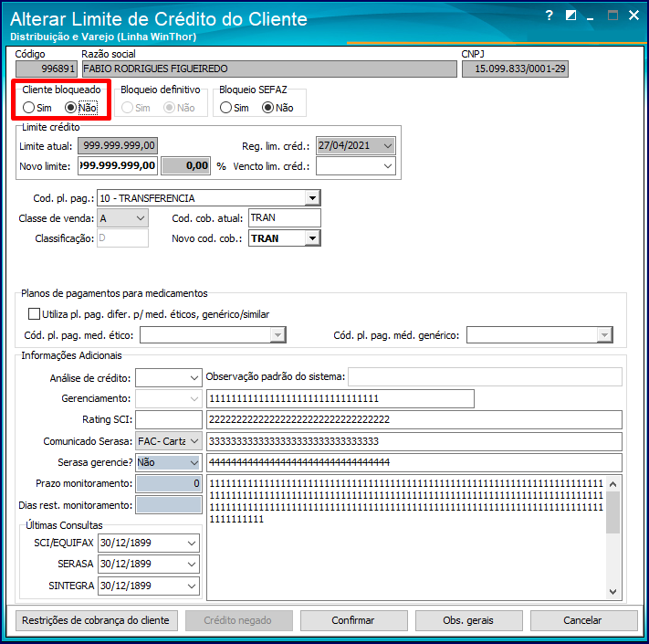The image size is (649, 644).
Task: Select Não under Cliente bloqueado
Action: click(x=71, y=108)
